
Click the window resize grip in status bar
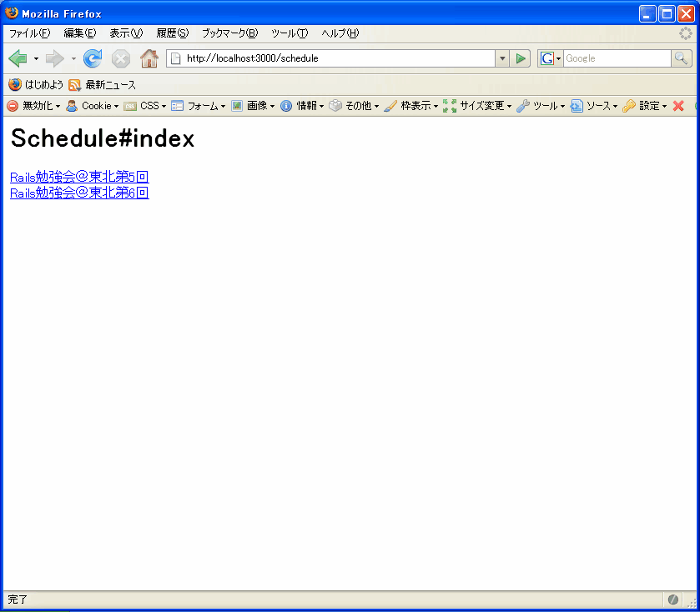pos(692,603)
